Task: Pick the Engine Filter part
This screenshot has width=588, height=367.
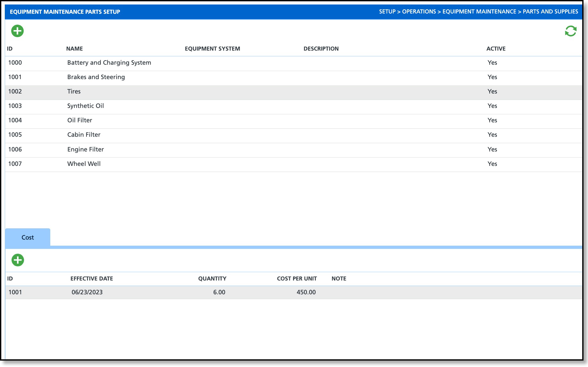Action: coord(293,150)
